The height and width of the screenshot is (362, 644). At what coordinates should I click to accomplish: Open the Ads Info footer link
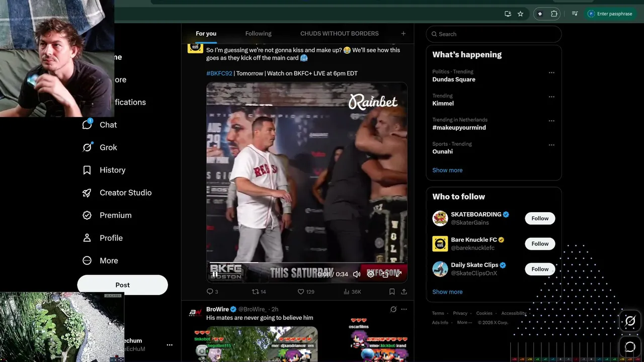tap(440, 323)
